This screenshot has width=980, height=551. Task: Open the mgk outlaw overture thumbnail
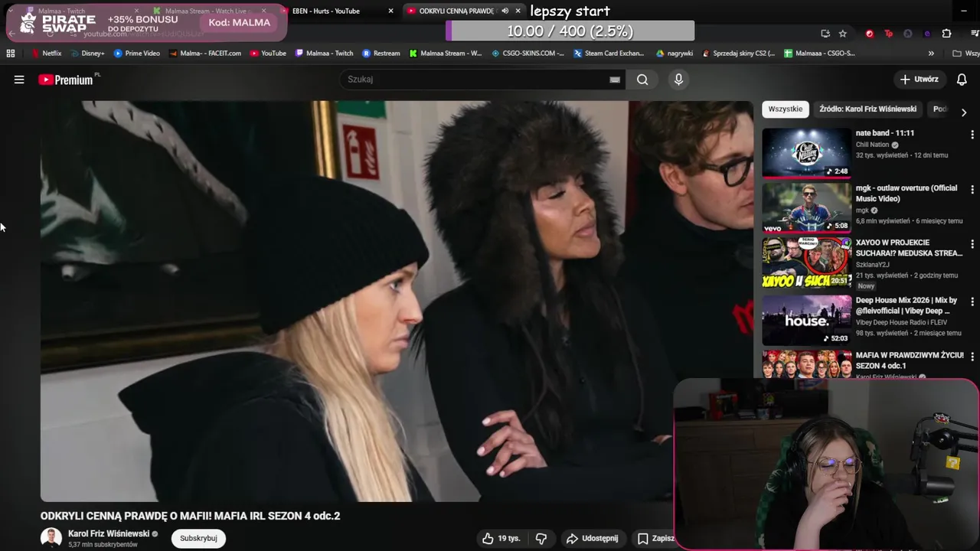pos(806,207)
